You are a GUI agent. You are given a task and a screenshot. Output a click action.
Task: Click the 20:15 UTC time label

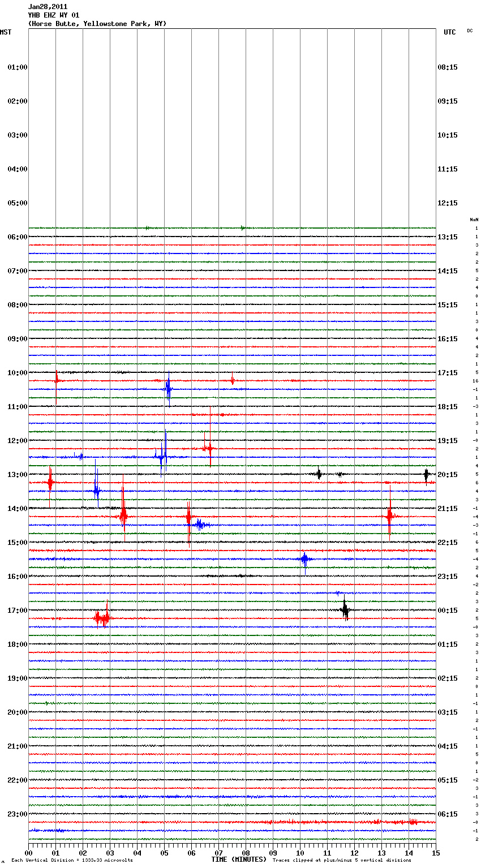point(448,475)
